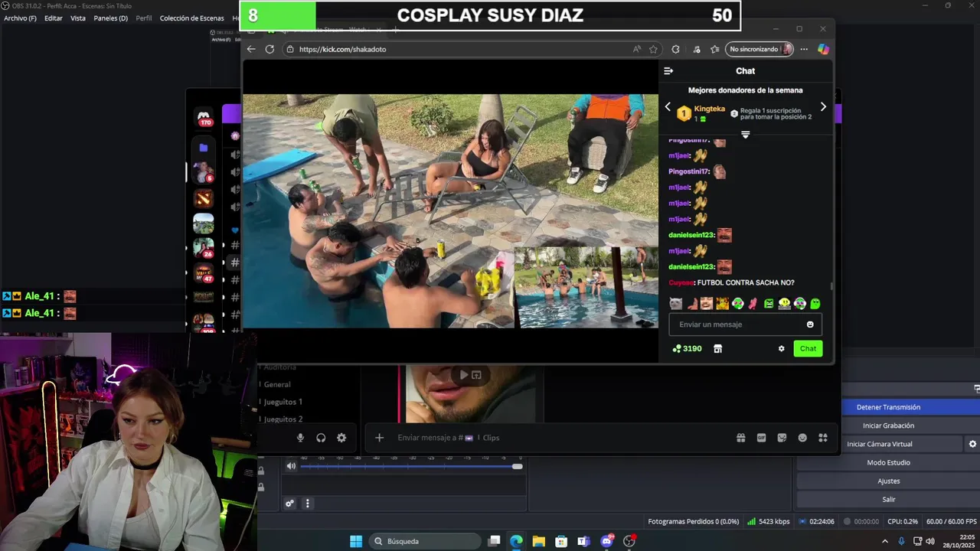Viewport: 980px width, 551px height.
Task: Click Detener Transmisión button
Action: (x=888, y=407)
